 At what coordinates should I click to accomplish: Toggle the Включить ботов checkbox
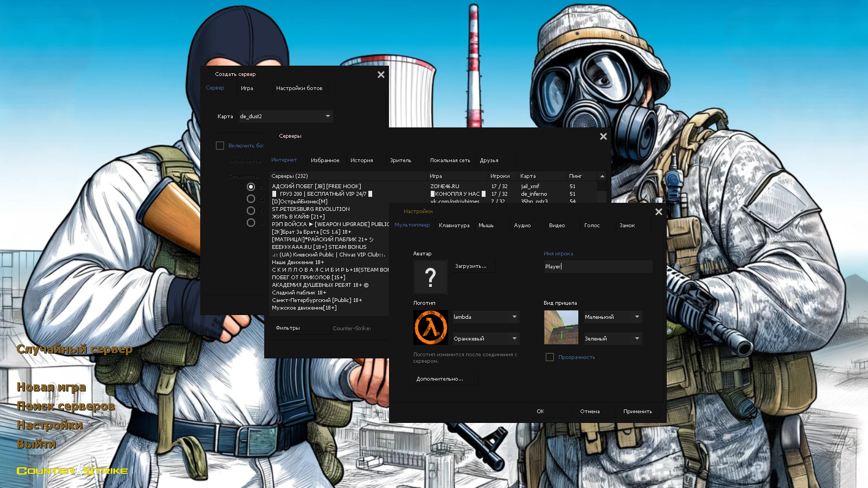(x=220, y=146)
